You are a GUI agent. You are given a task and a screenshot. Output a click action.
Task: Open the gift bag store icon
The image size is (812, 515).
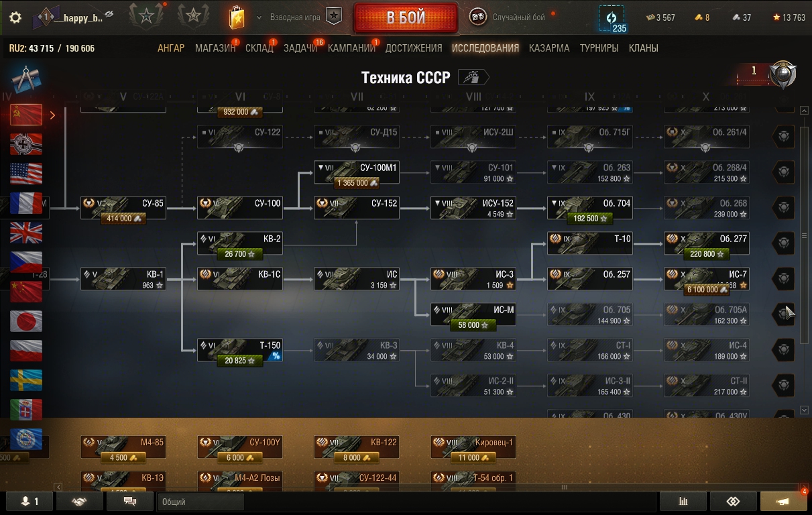pyautogui.click(x=237, y=17)
